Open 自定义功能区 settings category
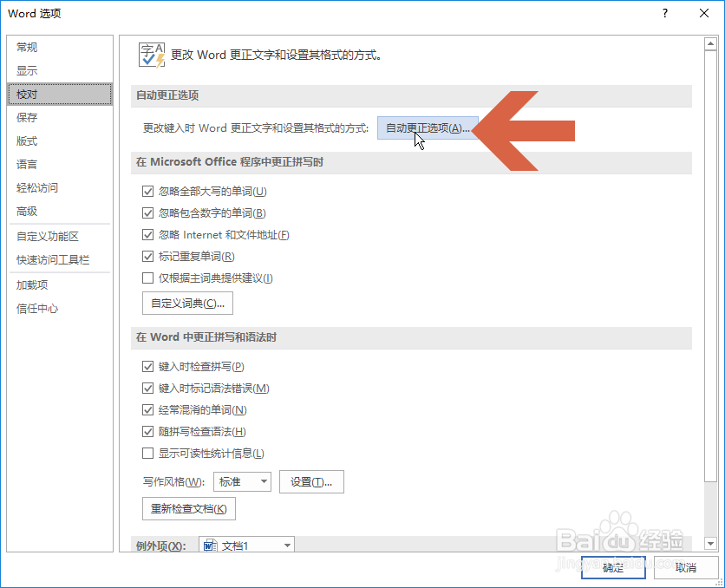Viewport: 725px width, 588px height. tap(60, 237)
